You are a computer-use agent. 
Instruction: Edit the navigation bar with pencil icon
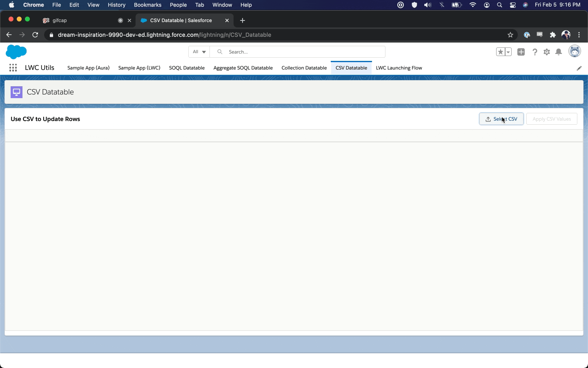tap(580, 68)
